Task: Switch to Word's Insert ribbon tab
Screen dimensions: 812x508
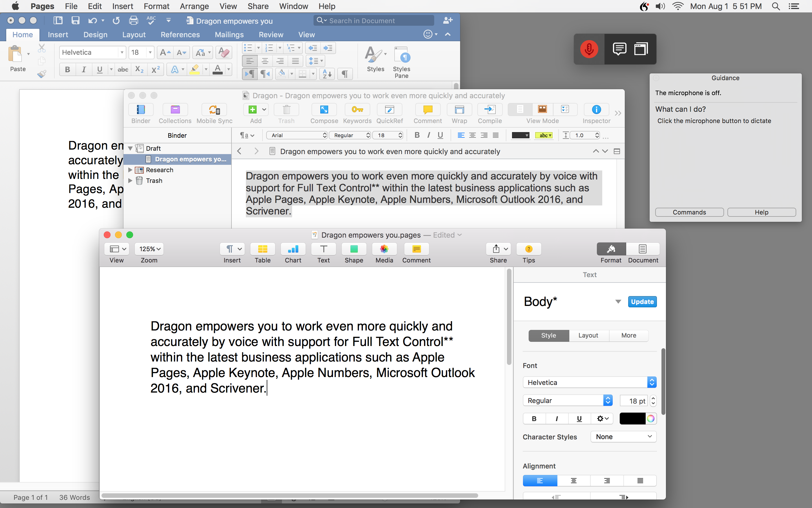Action: pos(58,35)
